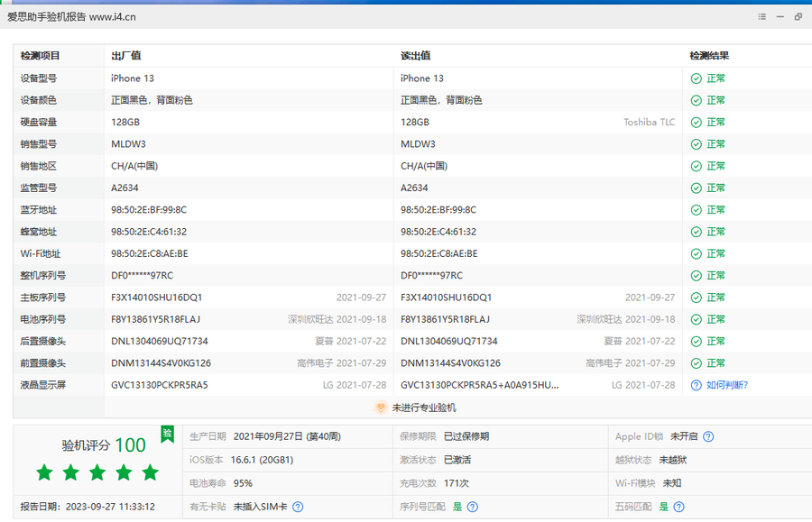Select 98:50:2E:BF:99:8C in the 出厂值 column
Image resolution: width=812 pixels, height=522 pixels.
pyautogui.click(x=149, y=210)
